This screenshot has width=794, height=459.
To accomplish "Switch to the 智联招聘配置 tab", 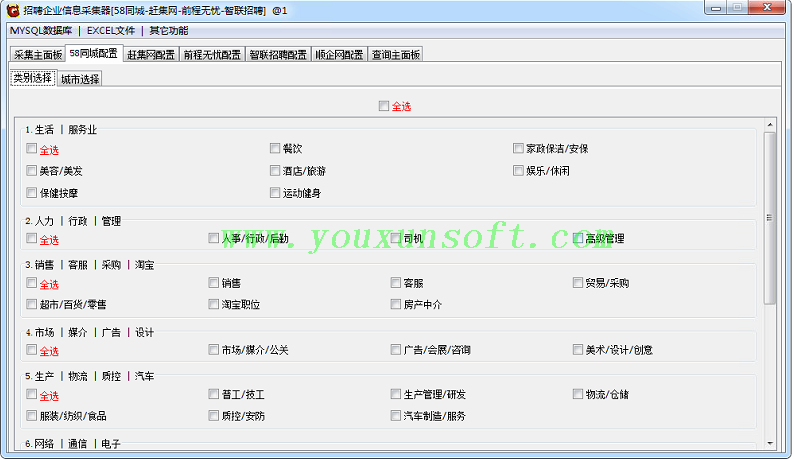I will (278, 55).
